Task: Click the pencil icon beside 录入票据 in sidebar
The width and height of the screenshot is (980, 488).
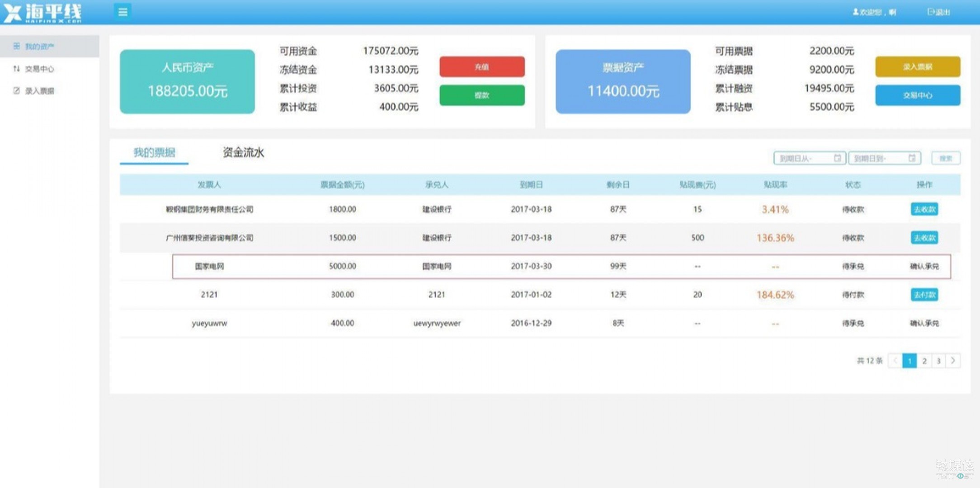Action: coord(16,90)
